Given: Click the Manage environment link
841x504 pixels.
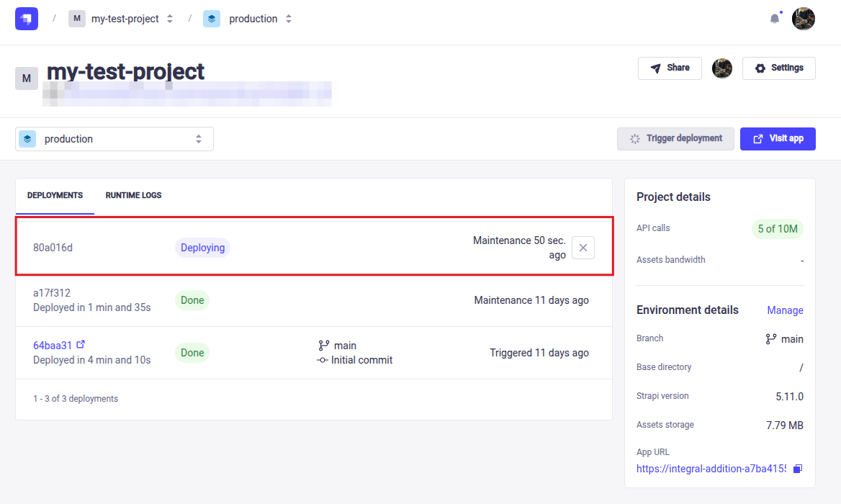Looking at the screenshot, I should [x=785, y=310].
